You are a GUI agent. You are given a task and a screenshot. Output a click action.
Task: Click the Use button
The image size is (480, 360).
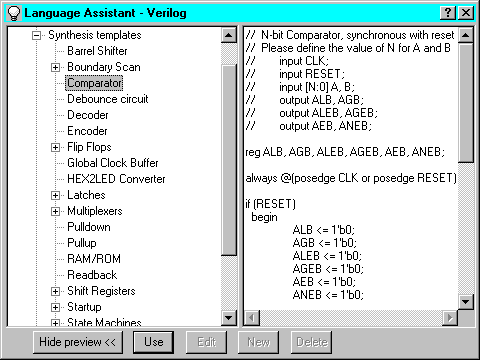tap(153, 342)
